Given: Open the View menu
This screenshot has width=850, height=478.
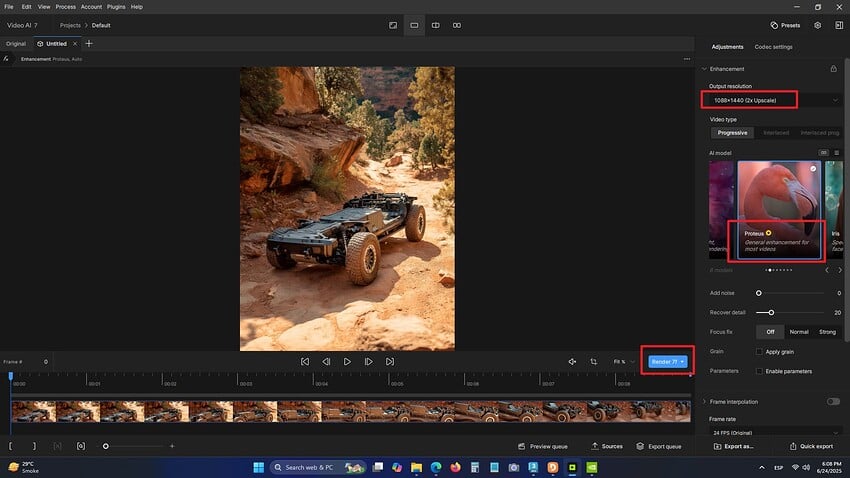Looking at the screenshot, I should pos(44,7).
